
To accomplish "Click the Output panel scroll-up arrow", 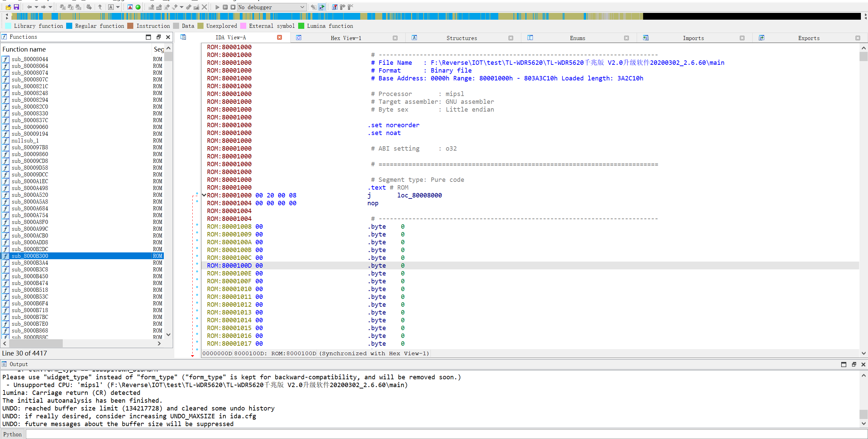I will pyautogui.click(x=864, y=375).
